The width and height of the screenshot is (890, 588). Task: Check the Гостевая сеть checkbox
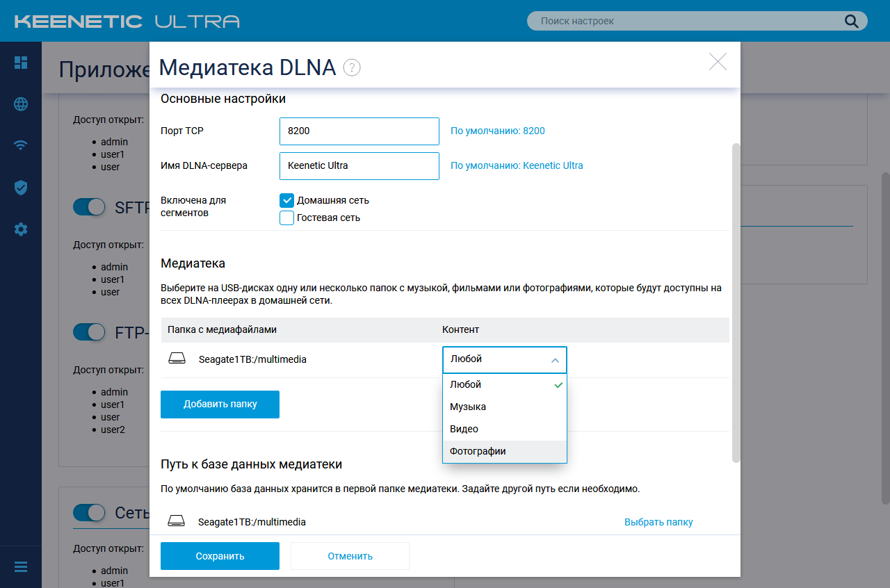(286, 218)
